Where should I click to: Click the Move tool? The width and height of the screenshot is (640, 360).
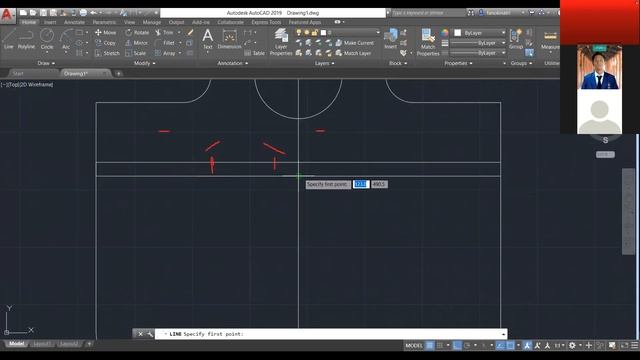(x=106, y=32)
